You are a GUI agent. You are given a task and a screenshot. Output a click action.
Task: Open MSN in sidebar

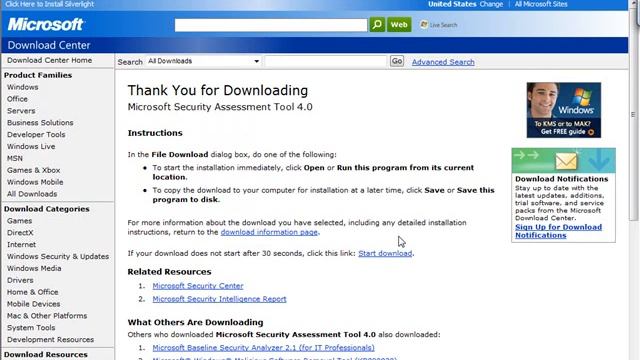[x=15, y=158]
